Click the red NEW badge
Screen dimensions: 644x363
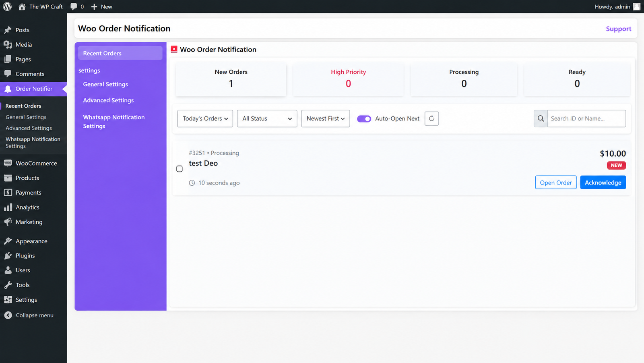[x=616, y=165]
